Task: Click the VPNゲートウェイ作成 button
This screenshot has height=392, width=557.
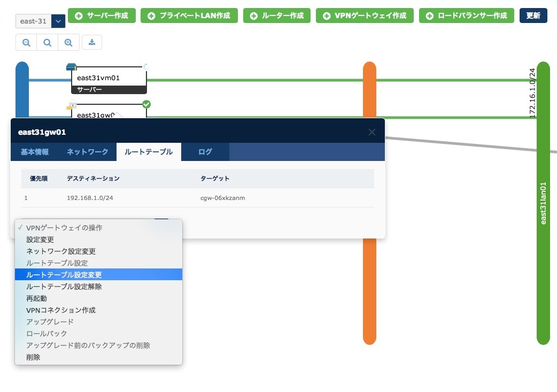Action: [x=364, y=16]
